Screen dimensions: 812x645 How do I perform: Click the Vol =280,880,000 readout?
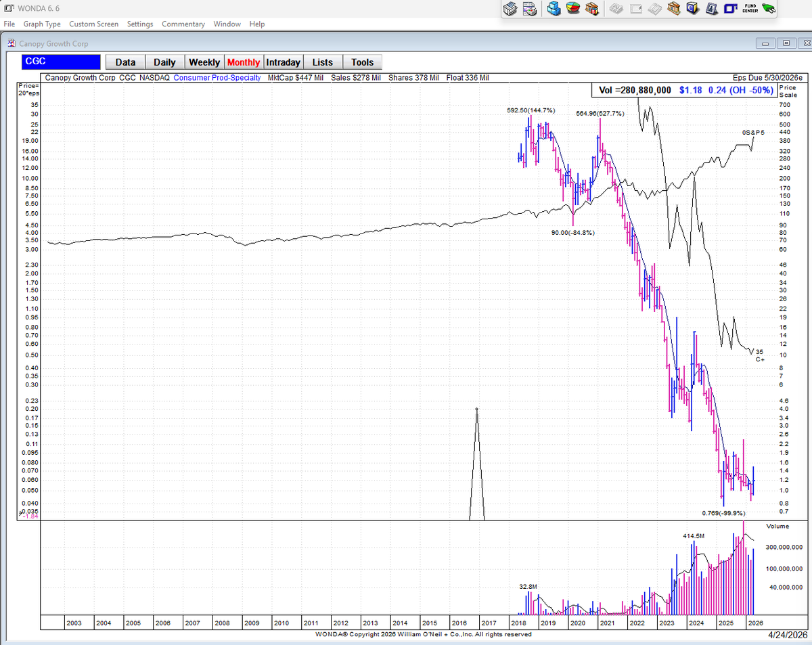634,90
